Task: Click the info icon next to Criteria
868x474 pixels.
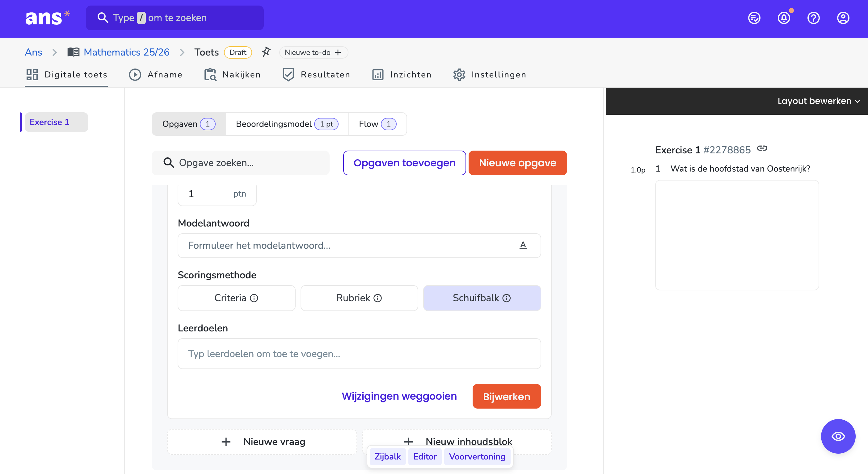Action: click(x=254, y=298)
